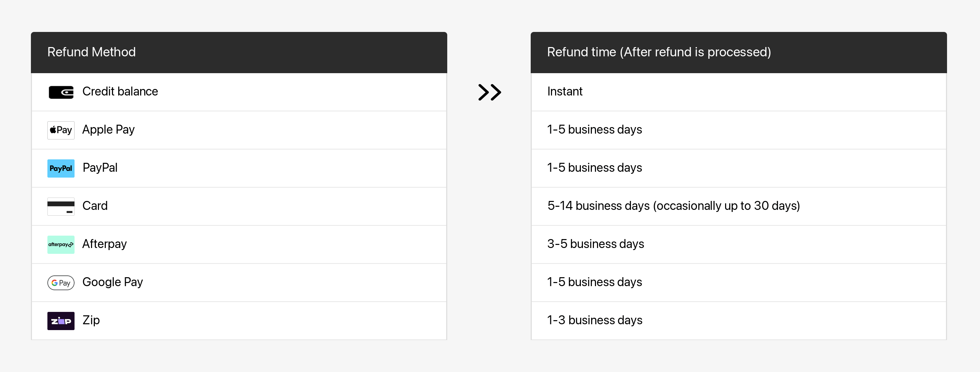Viewport: 980px width, 372px height.
Task: Select the Credit balance label
Action: tap(120, 92)
